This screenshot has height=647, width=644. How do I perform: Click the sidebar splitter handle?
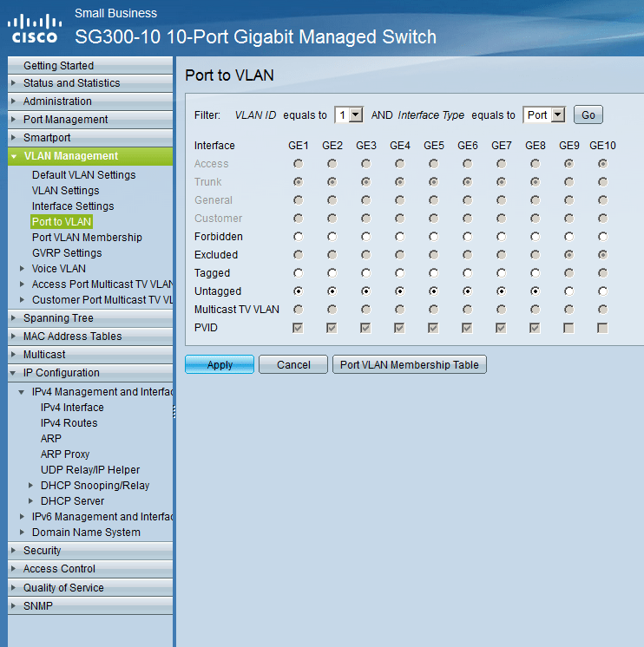[174, 412]
